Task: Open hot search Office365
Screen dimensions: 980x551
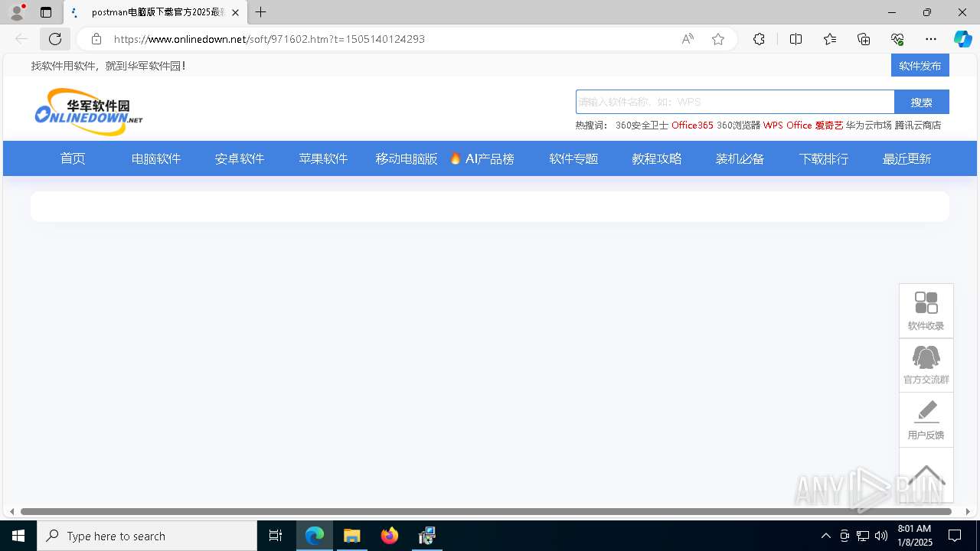Action: (692, 126)
